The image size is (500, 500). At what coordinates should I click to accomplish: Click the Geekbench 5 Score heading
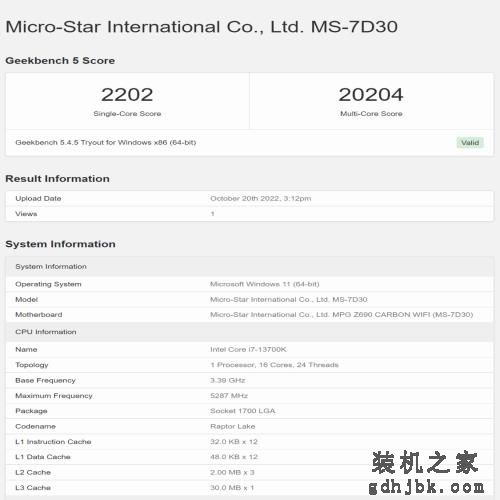coord(60,61)
